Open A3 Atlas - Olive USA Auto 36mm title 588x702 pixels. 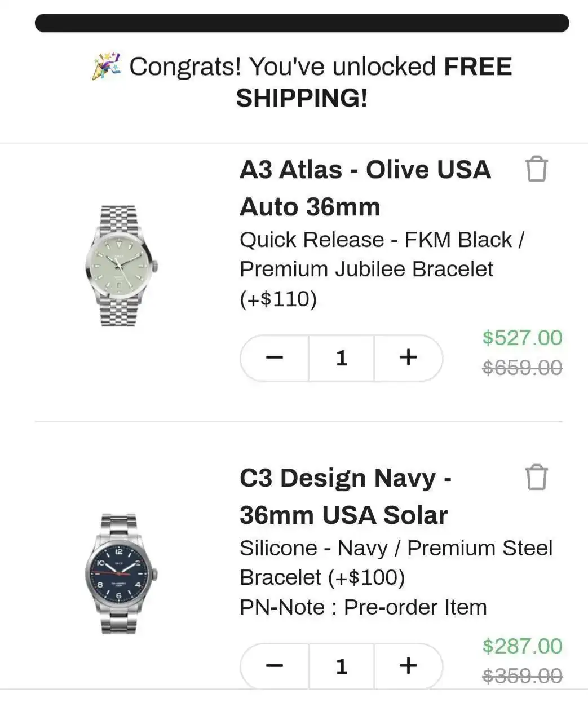point(365,188)
